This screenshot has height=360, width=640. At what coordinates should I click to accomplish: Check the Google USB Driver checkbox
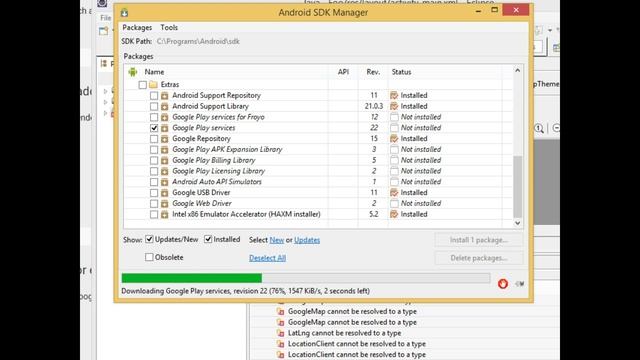coord(154,193)
